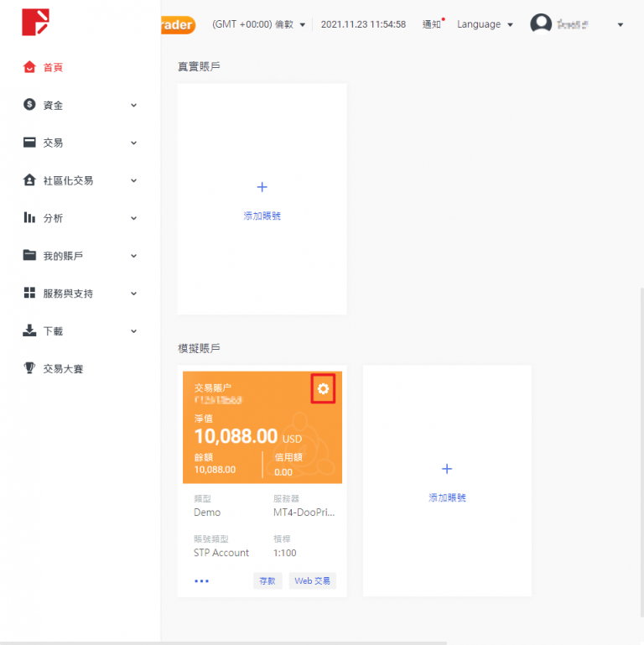644x645 pixels.
Task: Add a demo account in 模擬賬戶 section
Action: click(446, 481)
